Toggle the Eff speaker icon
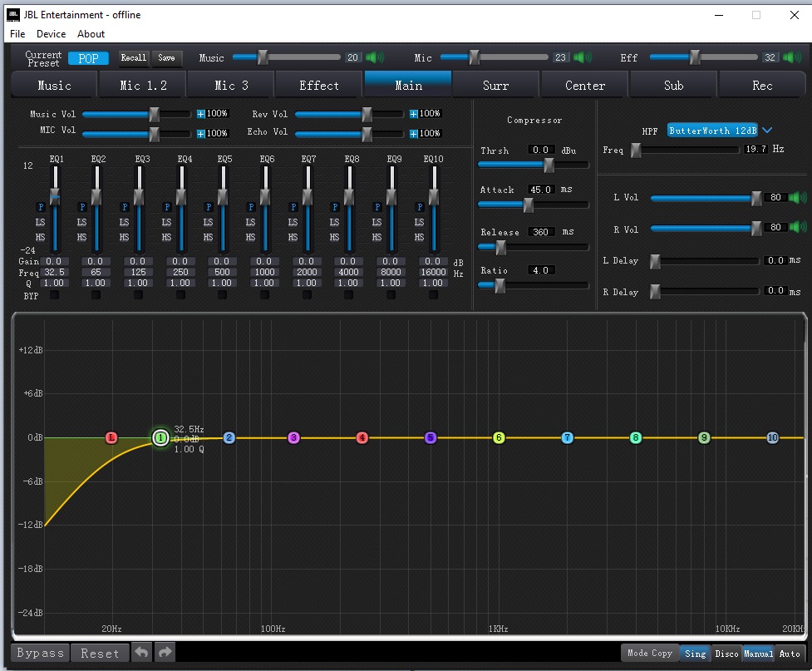Viewport: 812px width, 671px height. pos(793,57)
